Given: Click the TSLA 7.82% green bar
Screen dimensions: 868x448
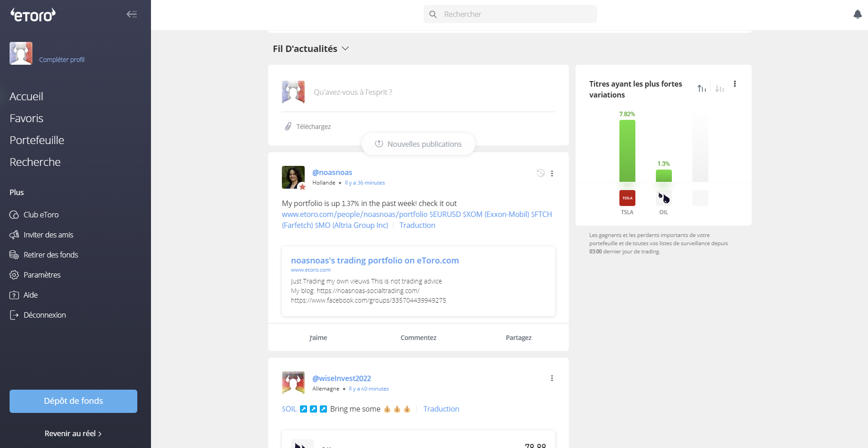Looking at the screenshot, I should pos(627,151).
